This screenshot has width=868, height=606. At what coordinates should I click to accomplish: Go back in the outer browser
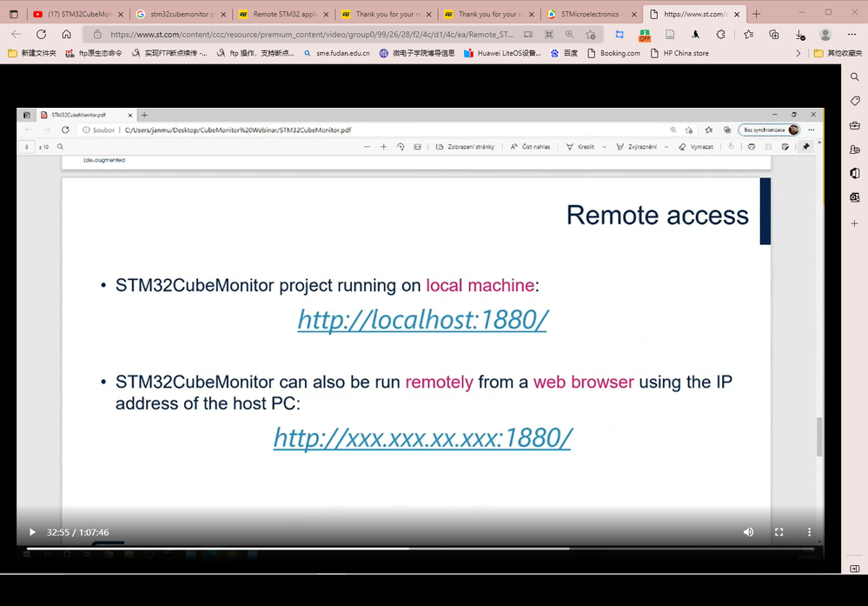16,35
